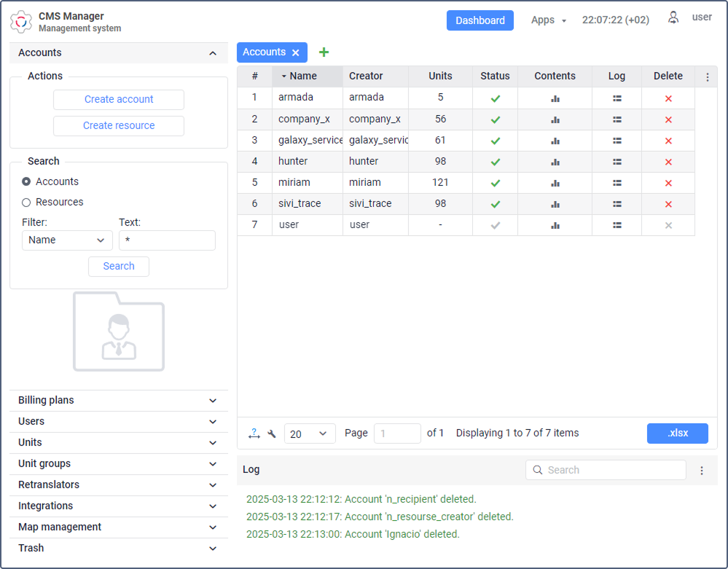The height and width of the screenshot is (569, 728).
Task: Open the page size dropdown showing 20
Action: pos(309,433)
